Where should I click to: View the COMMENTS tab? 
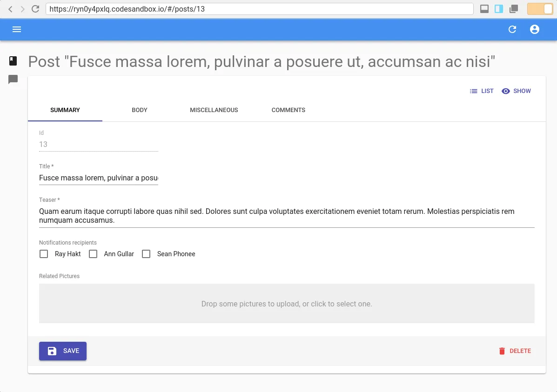(x=288, y=110)
